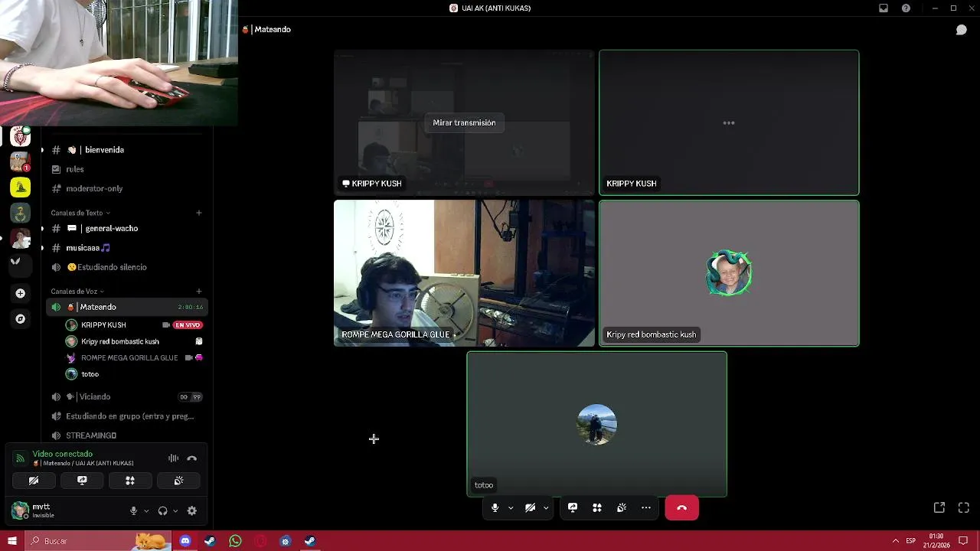The image size is (980, 551).
Task: Pop out call into separate window
Action: pyautogui.click(x=939, y=507)
